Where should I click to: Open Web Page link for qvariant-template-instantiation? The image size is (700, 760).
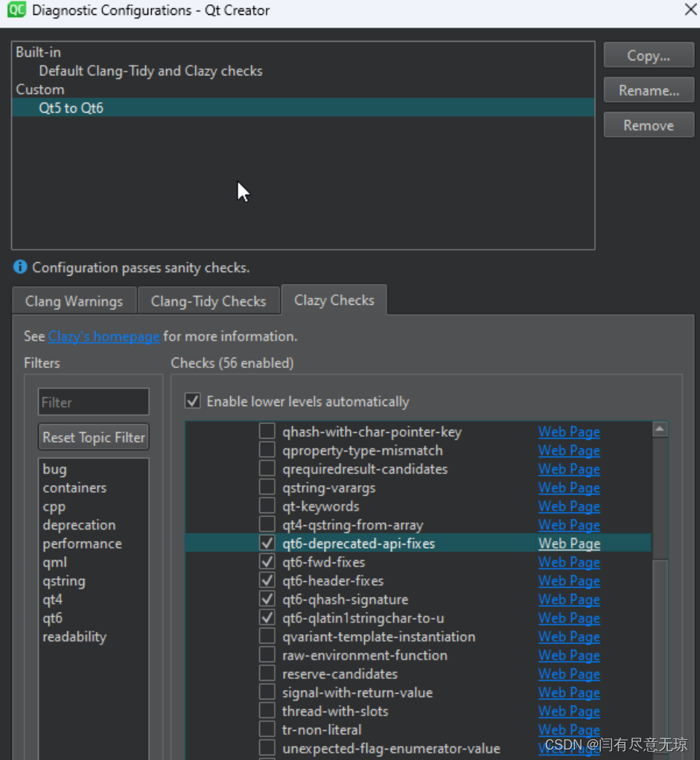point(569,636)
